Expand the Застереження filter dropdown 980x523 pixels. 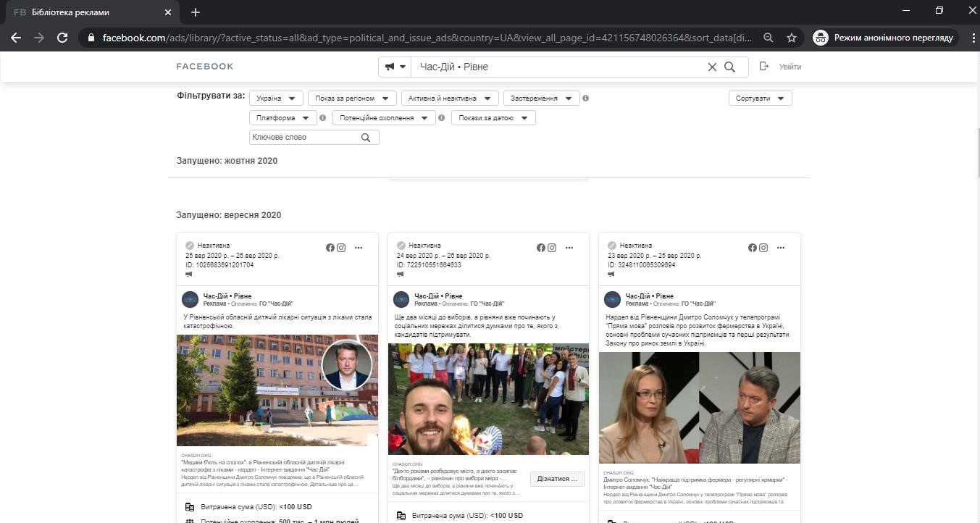542,98
